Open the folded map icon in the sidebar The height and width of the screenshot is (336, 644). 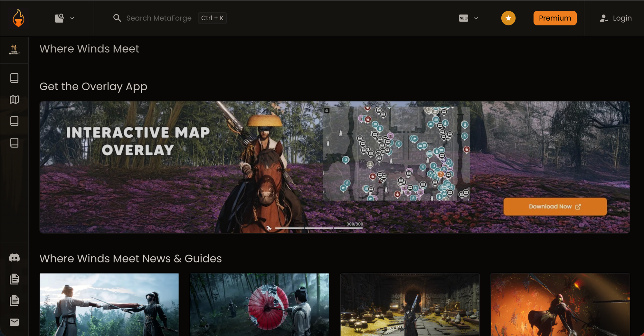(x=14, y=100)
